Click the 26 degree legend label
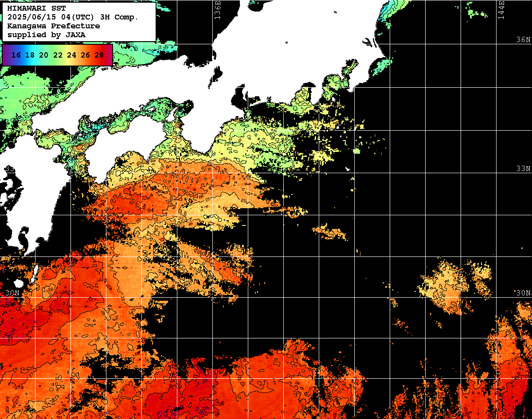Image resolution: width=532 pixels, height=419 pixels. (x=85, y=55)
